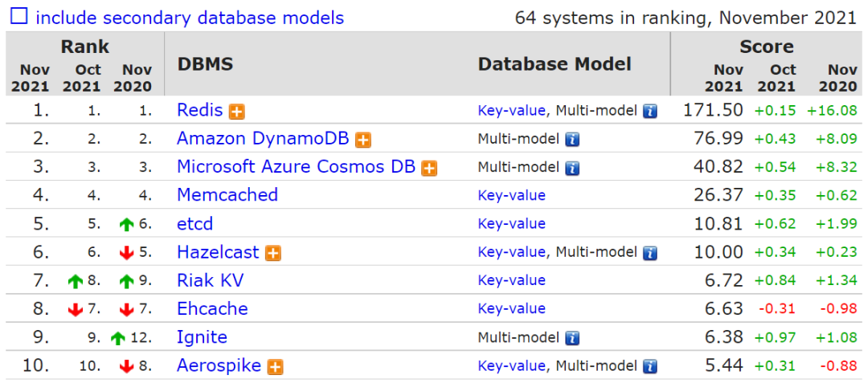Open the Memcached link
Viewport: 868px width, 383px height.
tap(227, 195)
